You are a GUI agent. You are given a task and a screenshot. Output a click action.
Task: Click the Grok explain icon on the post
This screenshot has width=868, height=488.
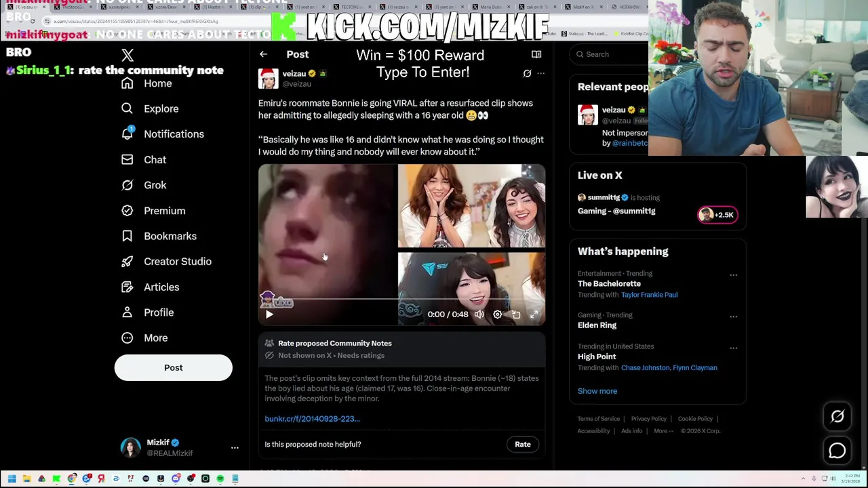pos(527,73)
